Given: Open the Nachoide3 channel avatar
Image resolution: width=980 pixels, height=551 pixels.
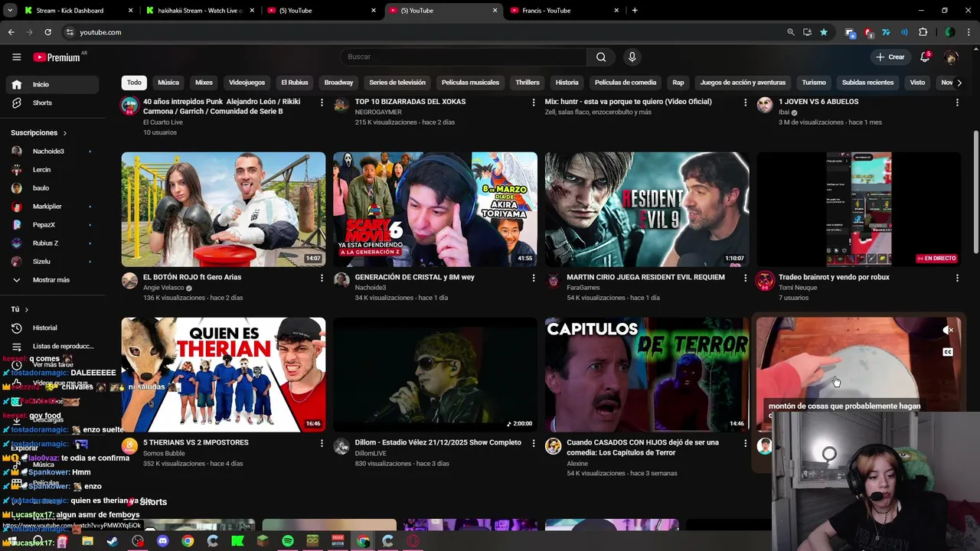Looking at the screenshot, I should coord(341,281).
